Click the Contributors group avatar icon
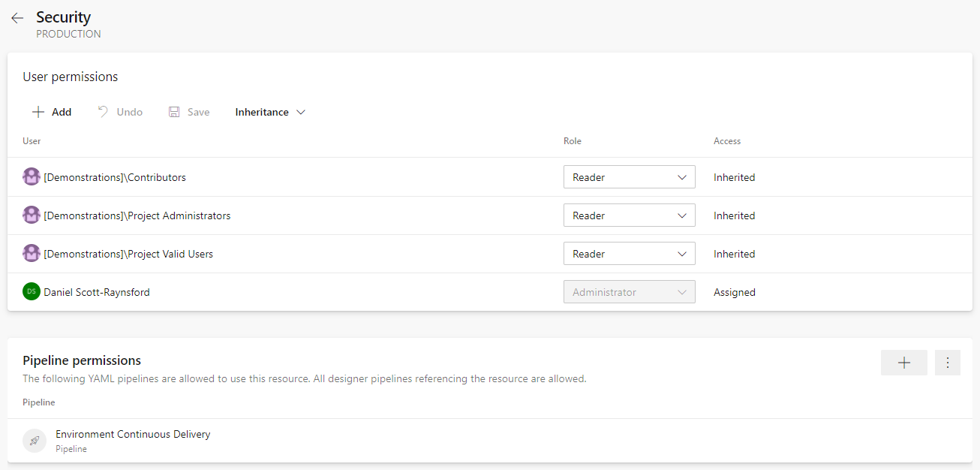The image size is (980, 470). click(x=32, y=177)
